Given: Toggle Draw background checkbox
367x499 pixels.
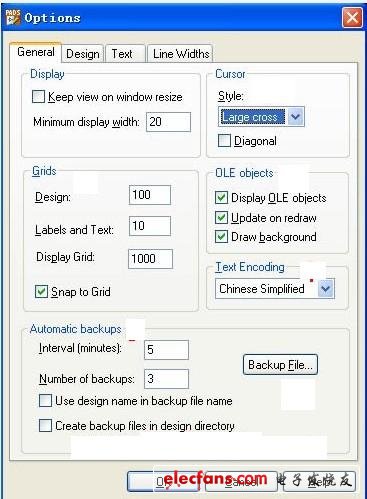Looking at the screenshot, I should pos(221,237).
